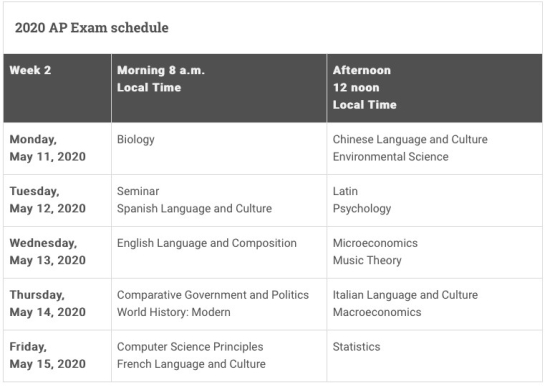Select World History: Modern exam
The image size is (550, 388).
[x=174, y=312]
